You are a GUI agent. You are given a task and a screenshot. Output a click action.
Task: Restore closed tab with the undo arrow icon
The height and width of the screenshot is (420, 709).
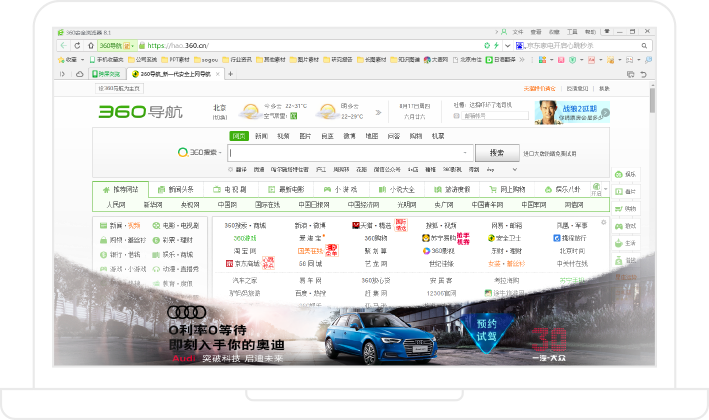pyautogui.click(x=643, y=74)
